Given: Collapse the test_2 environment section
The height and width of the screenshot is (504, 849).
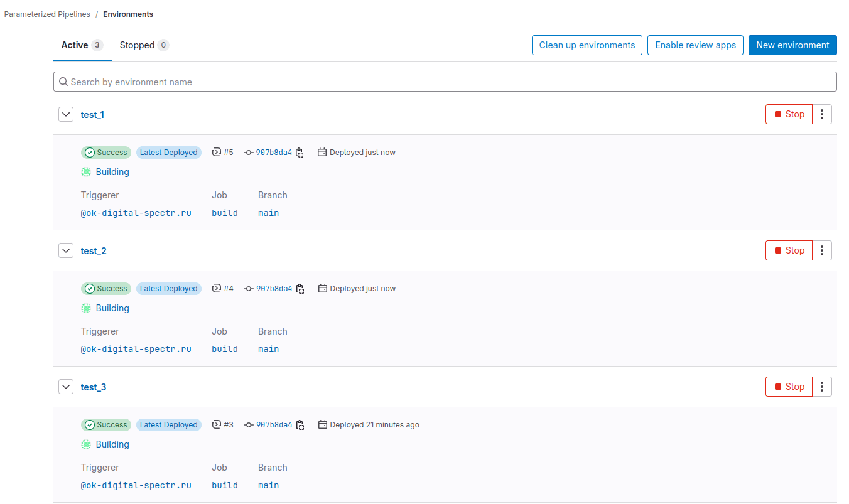Looking at the screenshot, I should pyautogui.click(x=66, y=250).
